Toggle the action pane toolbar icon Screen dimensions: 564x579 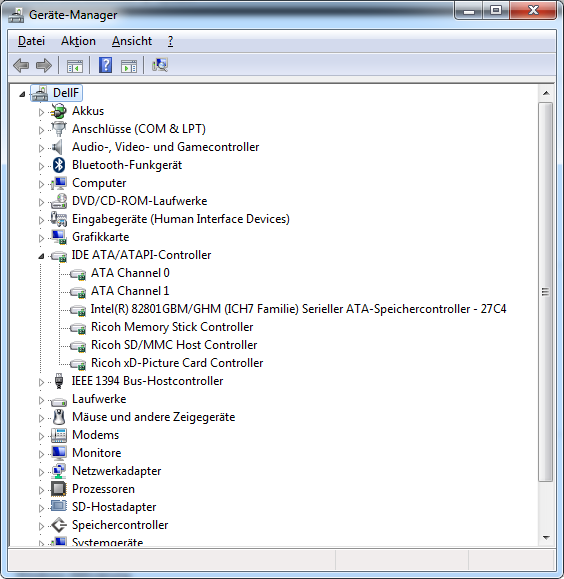pos(129,66)
